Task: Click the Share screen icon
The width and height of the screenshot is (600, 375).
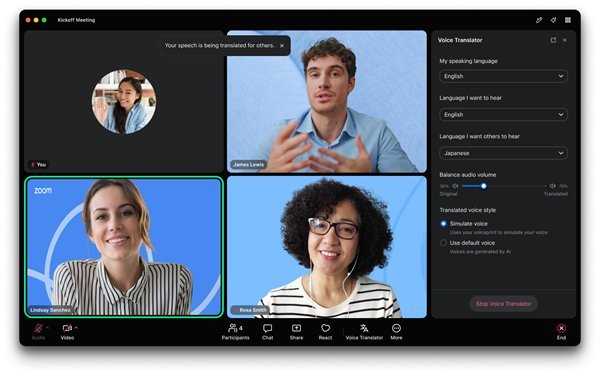Action: [296, 331]
